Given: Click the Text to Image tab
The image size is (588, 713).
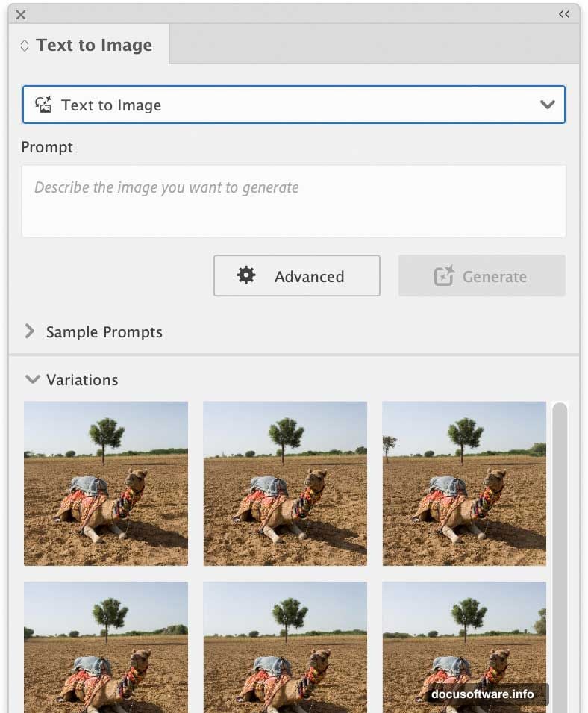Looking at the screenshot, I should pos(94,45).
